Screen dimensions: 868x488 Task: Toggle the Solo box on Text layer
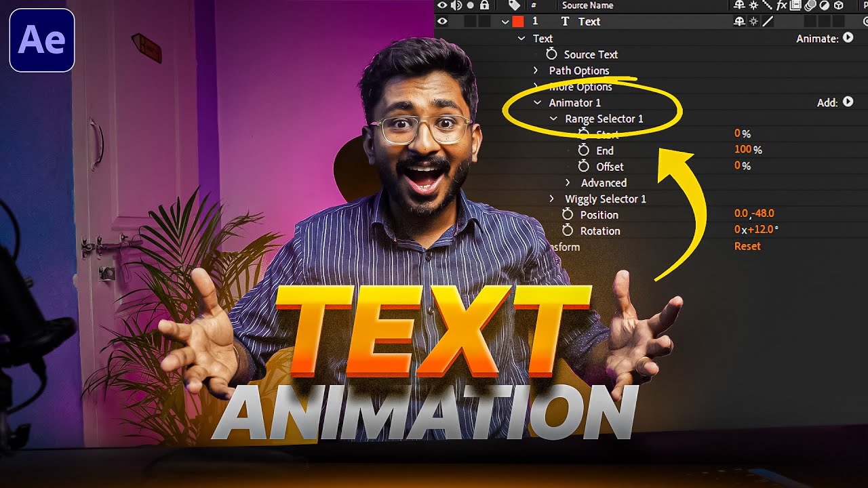pyautogui.click(x=470, y=21)
